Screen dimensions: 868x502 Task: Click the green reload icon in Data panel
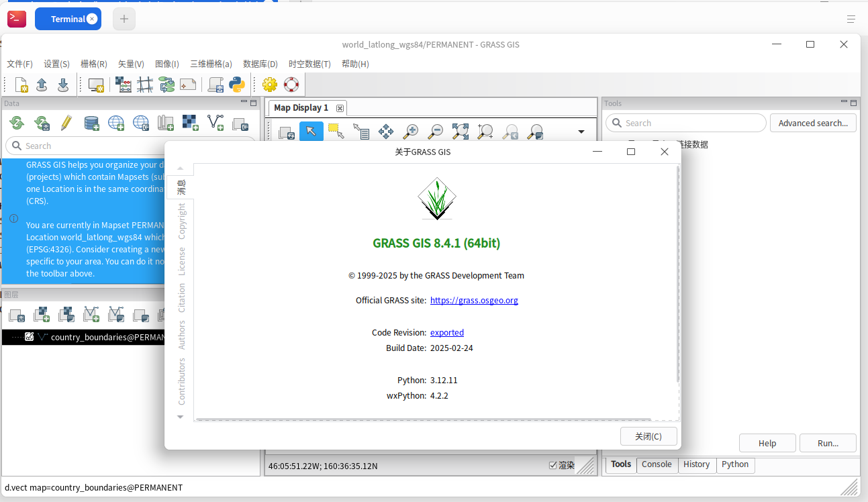17,123
